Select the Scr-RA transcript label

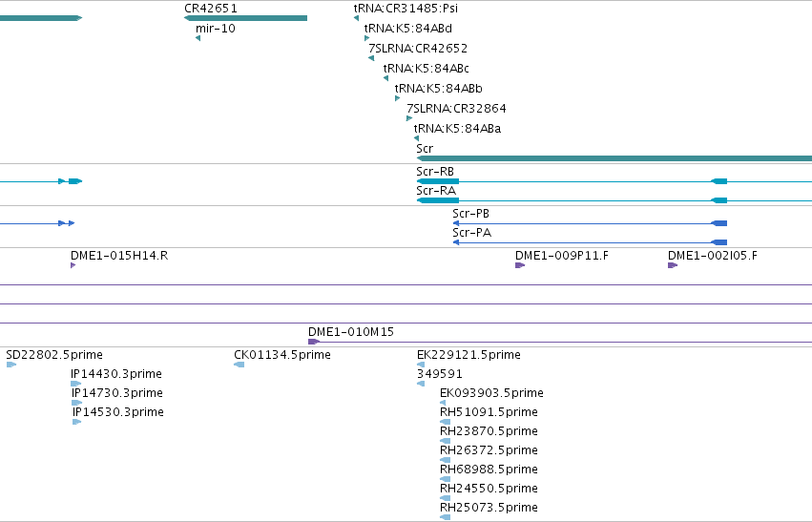[436, 191]
